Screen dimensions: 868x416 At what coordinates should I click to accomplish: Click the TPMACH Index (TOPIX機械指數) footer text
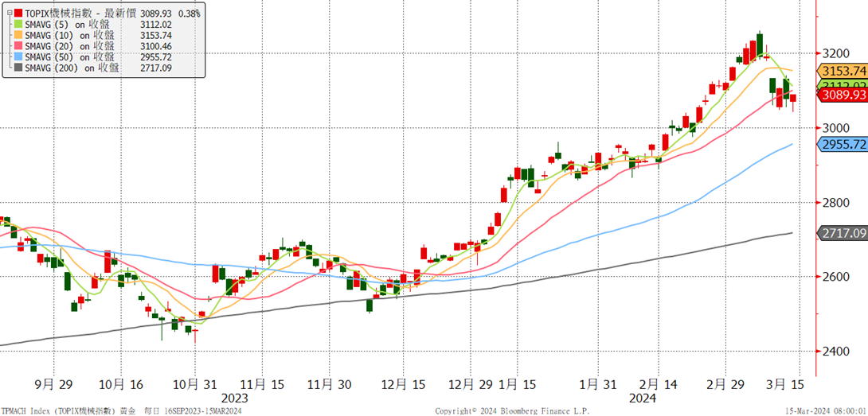pyautogui.click(x=59, y=411)
